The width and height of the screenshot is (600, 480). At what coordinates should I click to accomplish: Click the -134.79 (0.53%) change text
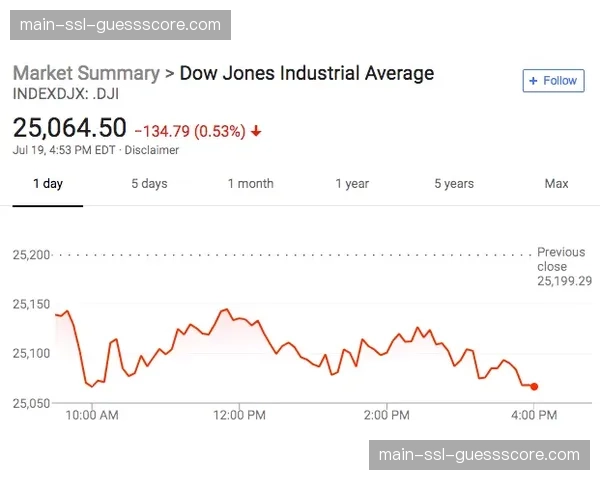[190, 130]
